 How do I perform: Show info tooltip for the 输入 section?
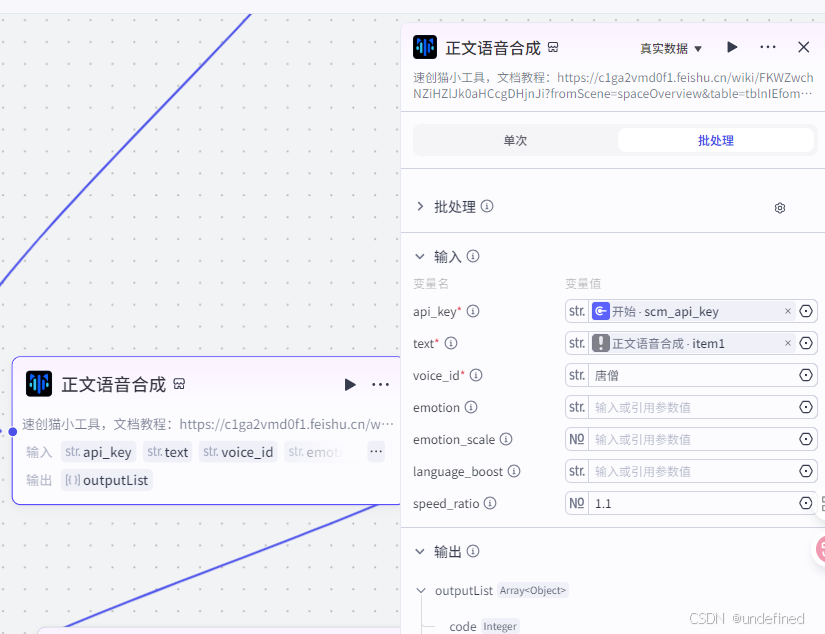[x=473, y=256]
